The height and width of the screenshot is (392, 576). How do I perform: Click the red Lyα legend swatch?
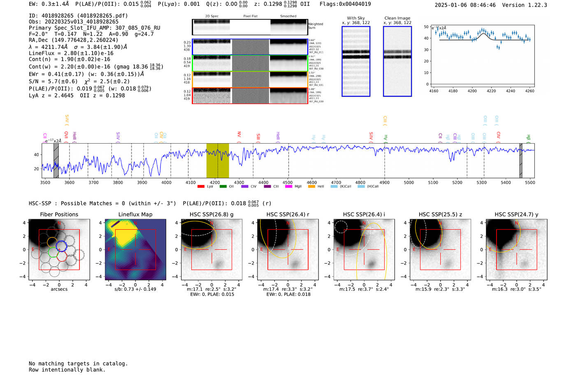point(201,187)
